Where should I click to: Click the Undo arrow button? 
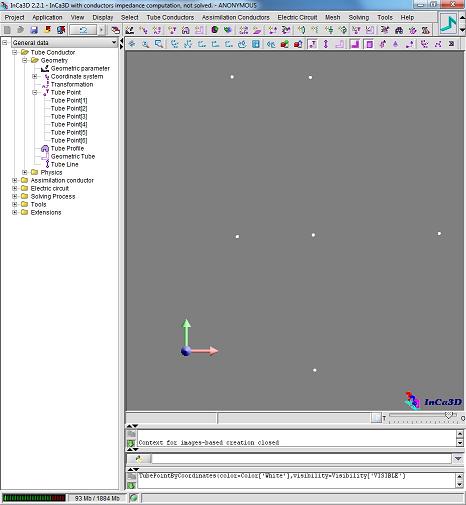point(83,30)
